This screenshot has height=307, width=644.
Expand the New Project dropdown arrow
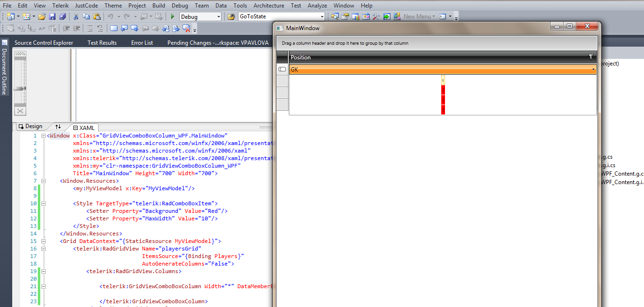[x=18, y=16]
